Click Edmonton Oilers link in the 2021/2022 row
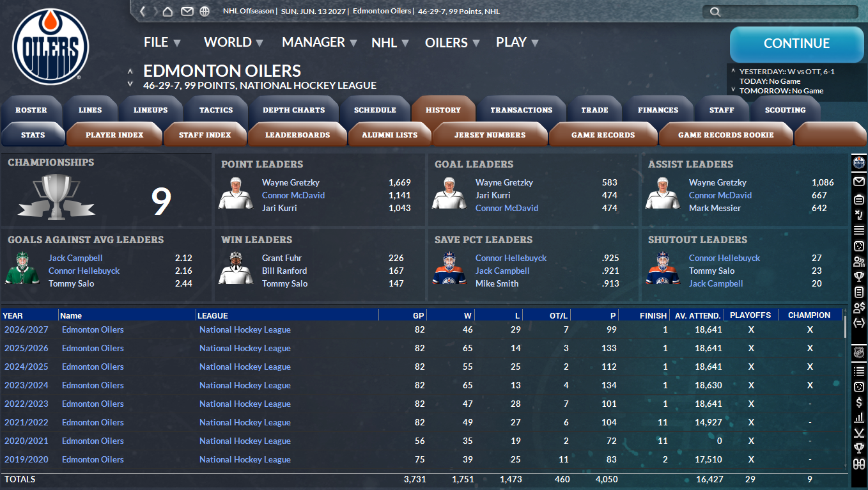 [93, 422]
